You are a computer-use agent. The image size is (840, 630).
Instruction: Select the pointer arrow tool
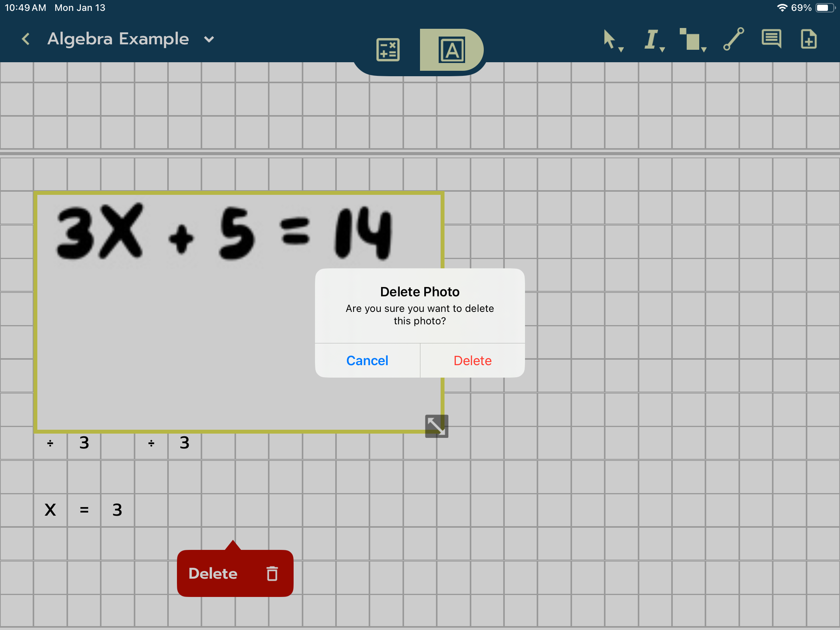pos(609,39)
